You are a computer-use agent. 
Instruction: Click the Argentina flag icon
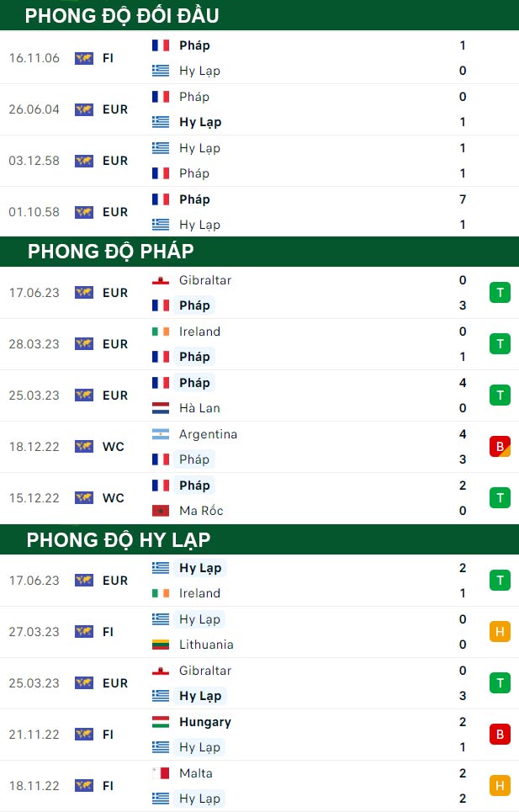161,434
